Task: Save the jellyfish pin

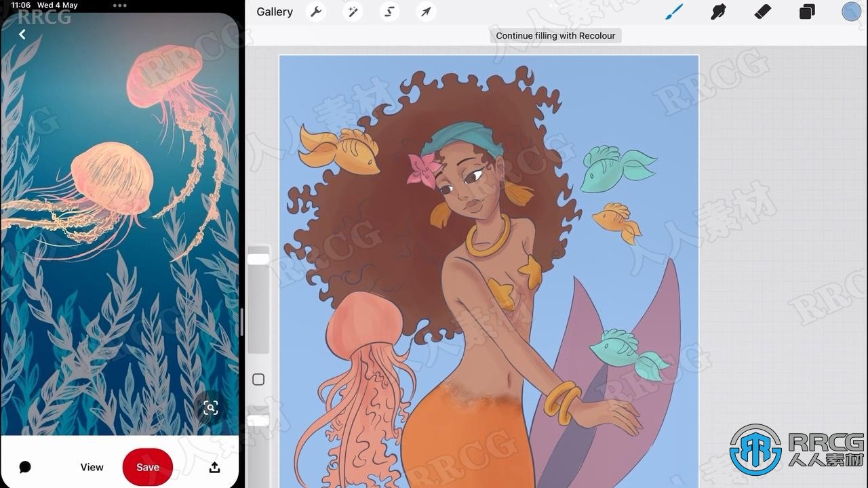Action: click(x=148, y=467)
